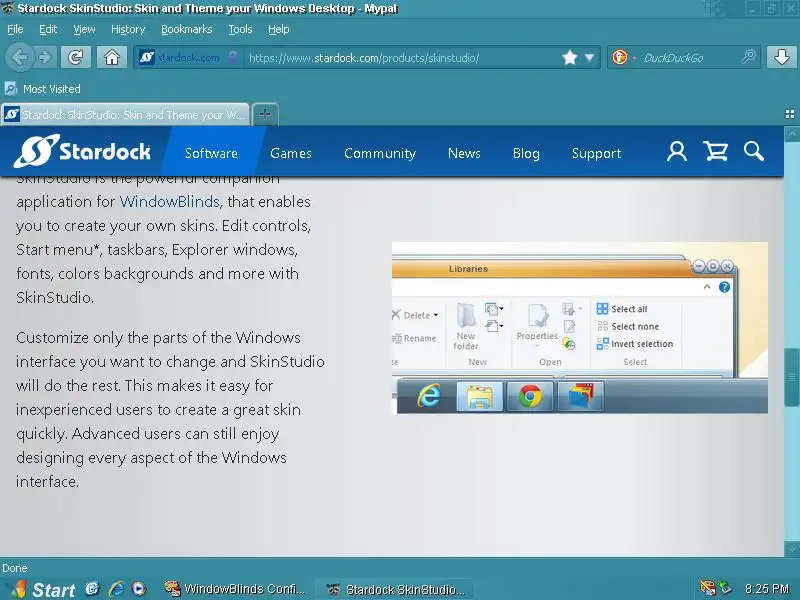Open the View menu
The height and width of the screenshot is (600, 800).
84,29
